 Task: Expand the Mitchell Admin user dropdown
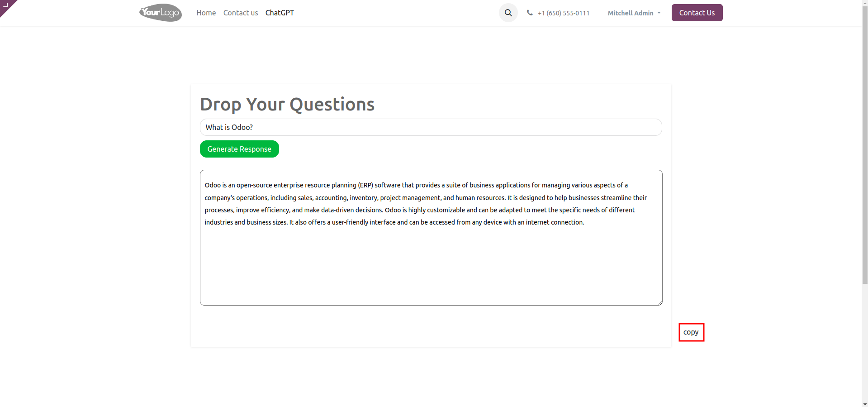[x=634, y=13]
